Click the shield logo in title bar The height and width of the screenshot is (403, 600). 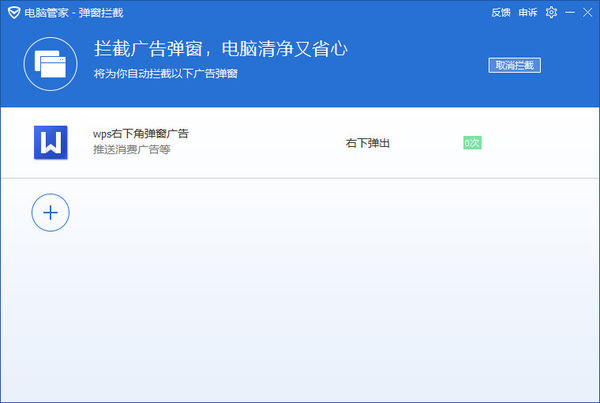(x=11, y=13)
